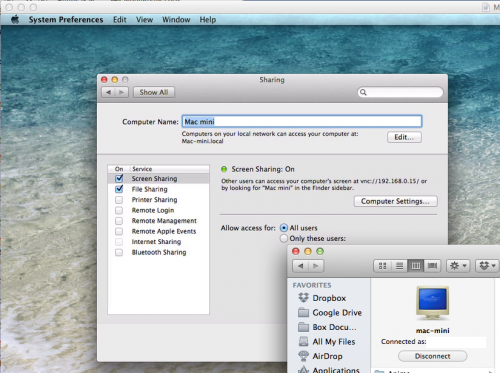This screenshot has width=500, height=373.
Task: Minimize the Sharing window
Action: [x=115, y=80]
